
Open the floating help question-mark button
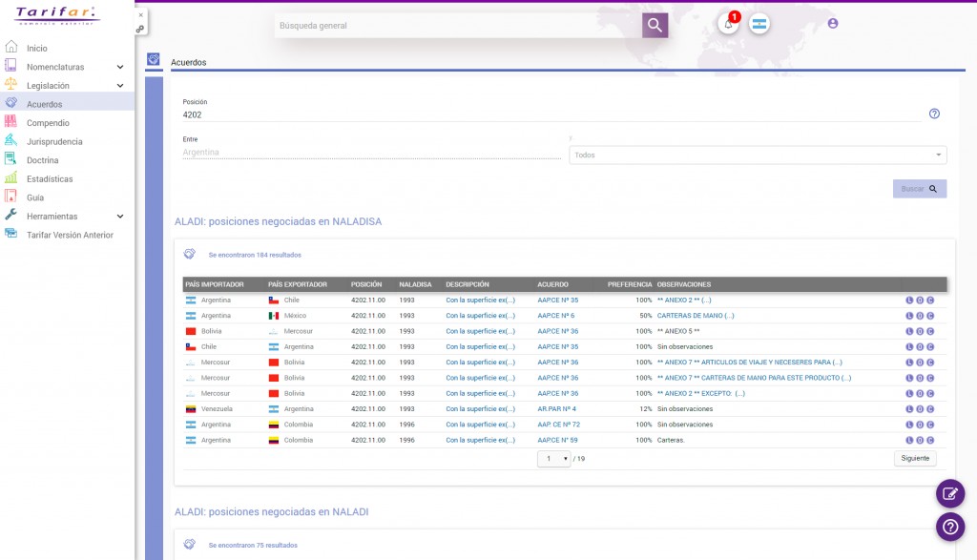(949, 527)
